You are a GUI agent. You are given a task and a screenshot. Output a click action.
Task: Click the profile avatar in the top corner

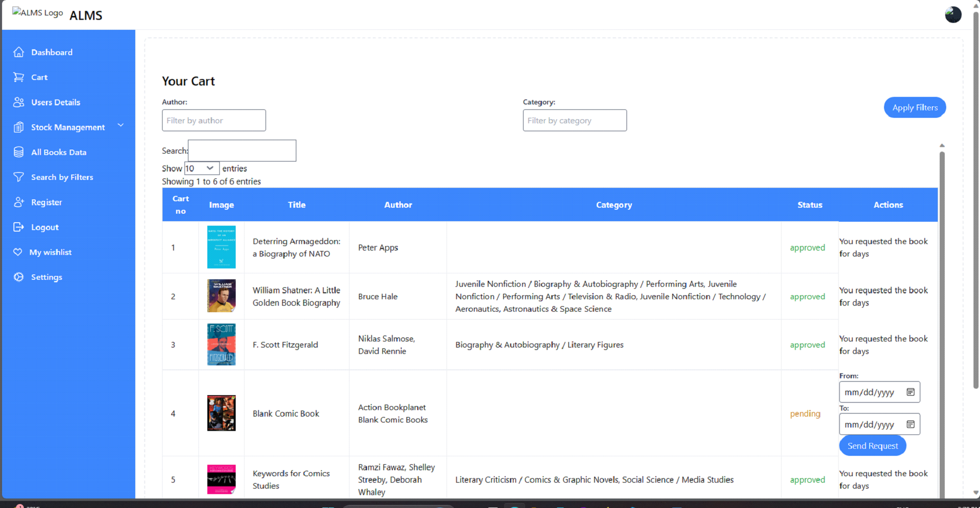tap(953, 14)
